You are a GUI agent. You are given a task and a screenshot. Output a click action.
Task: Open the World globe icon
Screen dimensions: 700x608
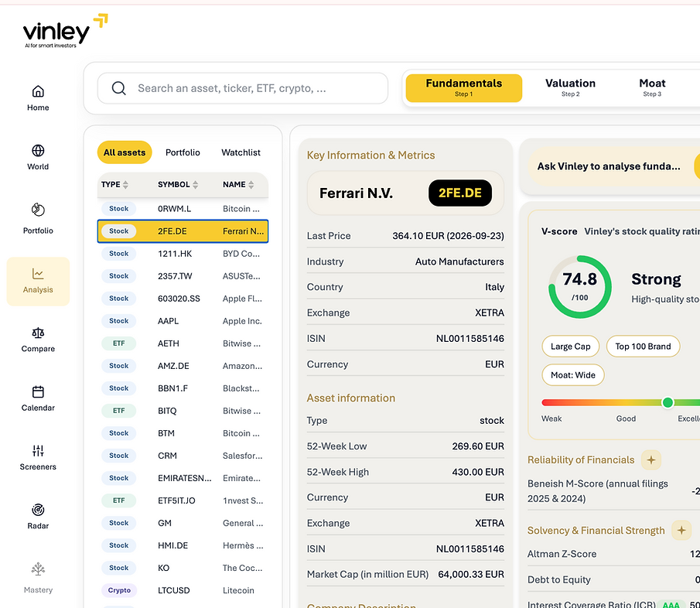[x=38, y=150]
